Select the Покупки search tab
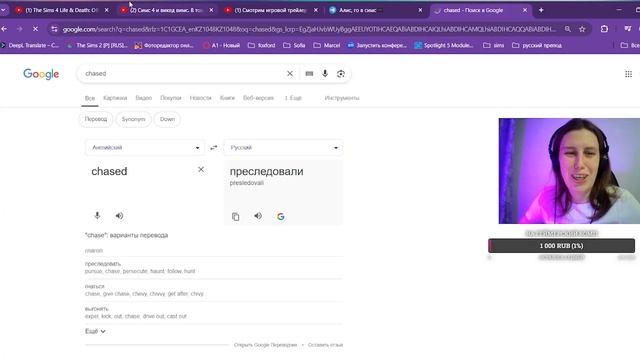640x360 pixels. 171,98
